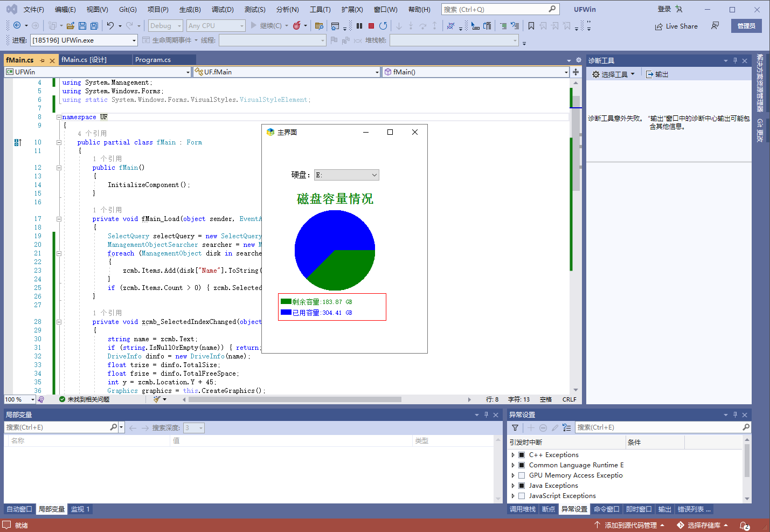Click the split editor button above scrollbar
The image size is (770, 532).
tap(575, 72)
